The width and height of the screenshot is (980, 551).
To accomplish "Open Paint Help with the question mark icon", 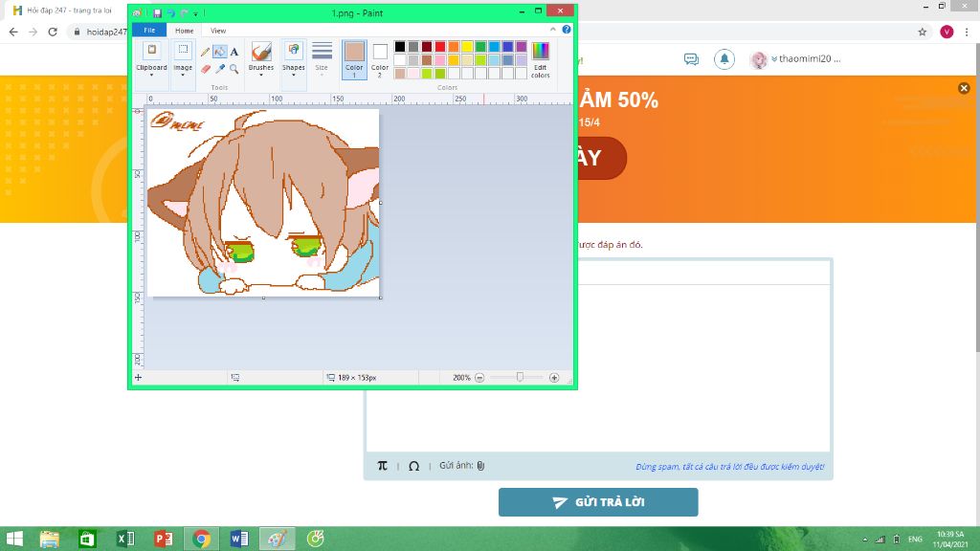I will tap(567, 30).
